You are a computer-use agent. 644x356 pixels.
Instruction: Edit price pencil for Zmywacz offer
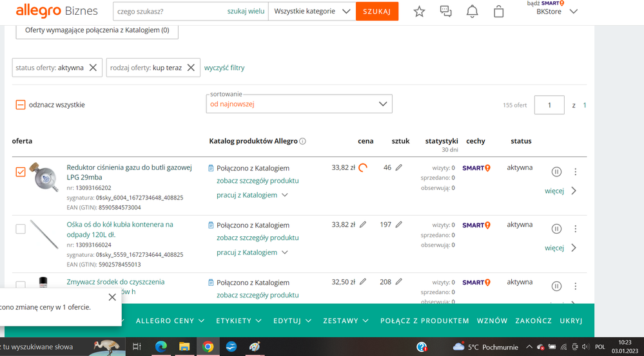coord(363,282)
